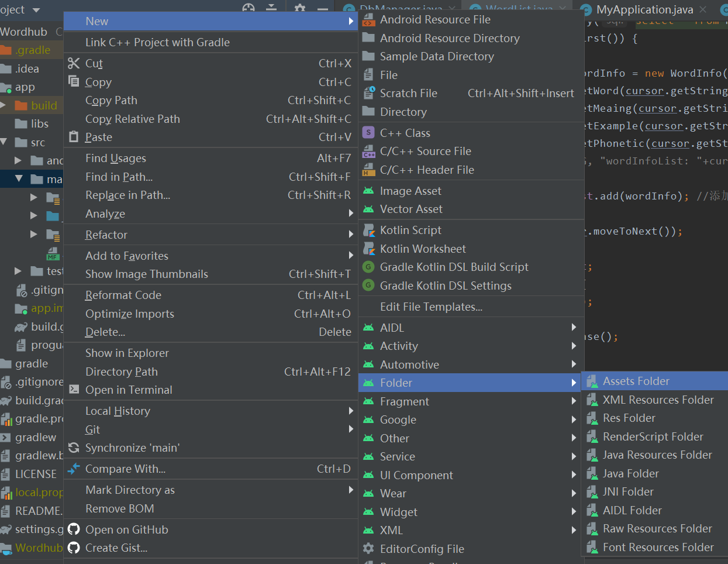Screen dimensions: 728x564
Task: Choose Reformat Code
Action: (x=211, y=295)
